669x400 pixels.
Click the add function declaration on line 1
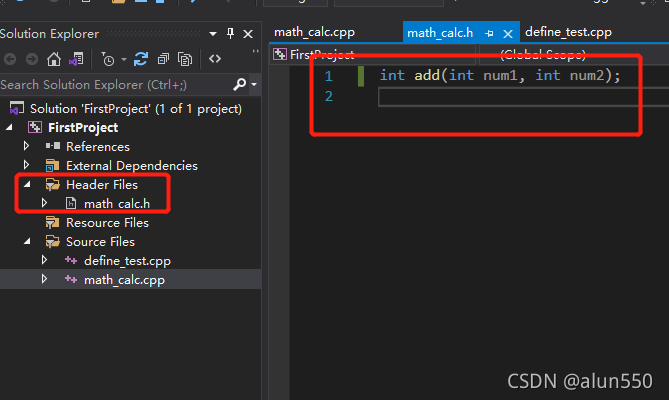click(500, 75)
